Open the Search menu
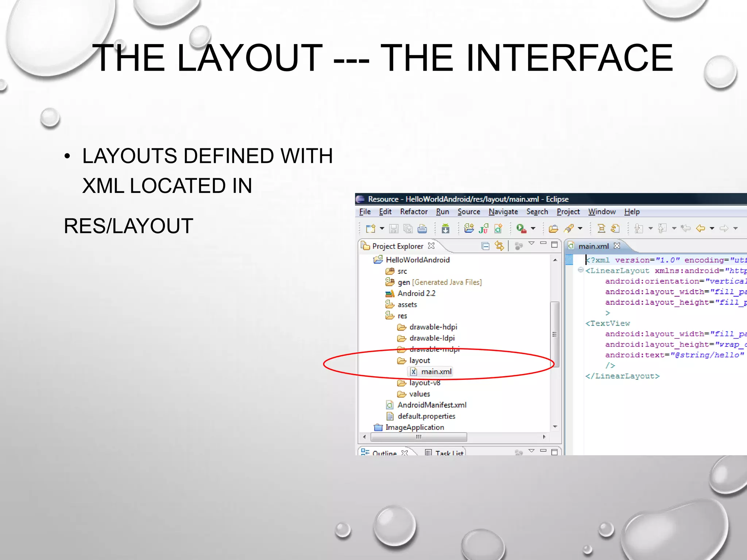 coord(537,212)
